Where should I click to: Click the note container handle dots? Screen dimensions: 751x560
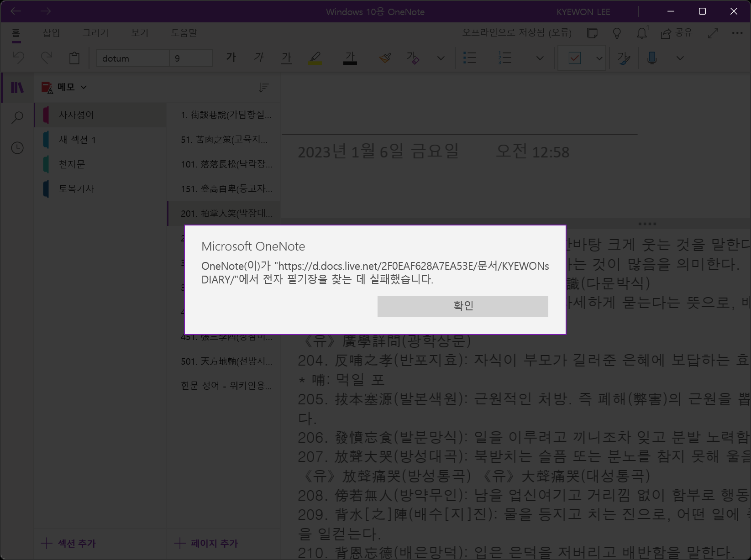647,224
